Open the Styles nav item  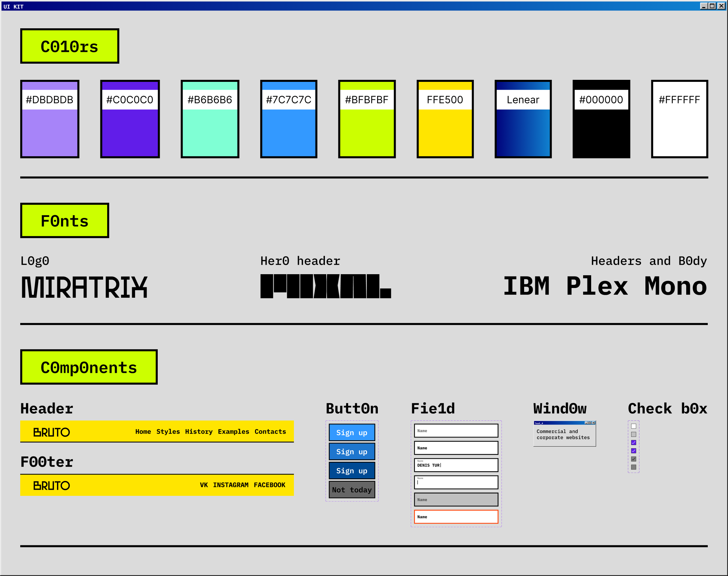pos(168,431)
